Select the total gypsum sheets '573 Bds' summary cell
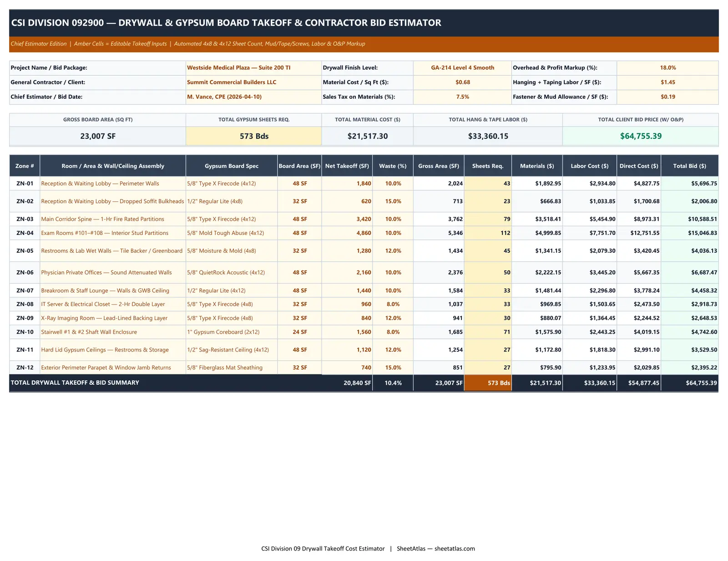This screenshot has height=561, width=728. click(253, 136)
